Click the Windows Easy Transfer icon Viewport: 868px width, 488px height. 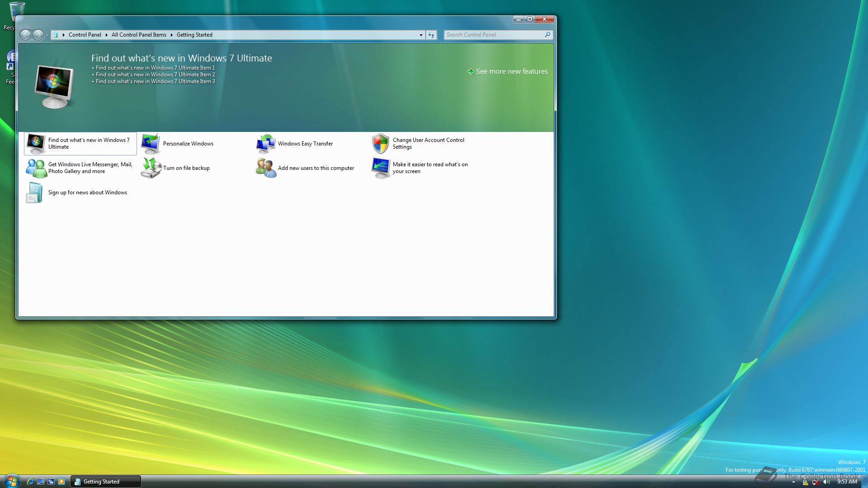[265, 144]
